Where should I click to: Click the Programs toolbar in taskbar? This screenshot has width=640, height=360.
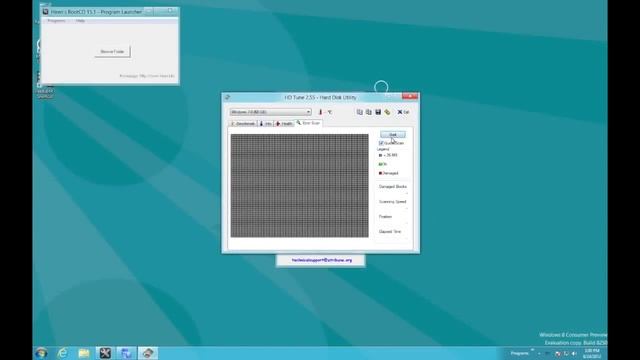[520, 353]
